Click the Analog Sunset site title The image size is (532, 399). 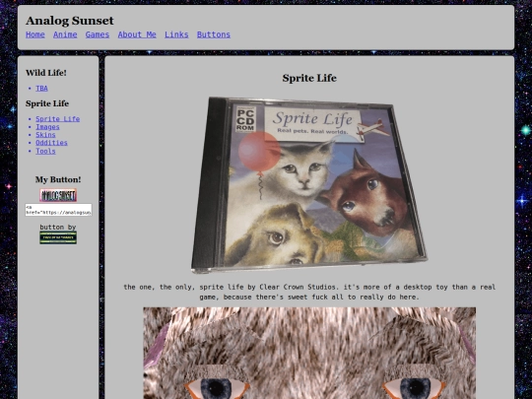click(x=70, y=21)
